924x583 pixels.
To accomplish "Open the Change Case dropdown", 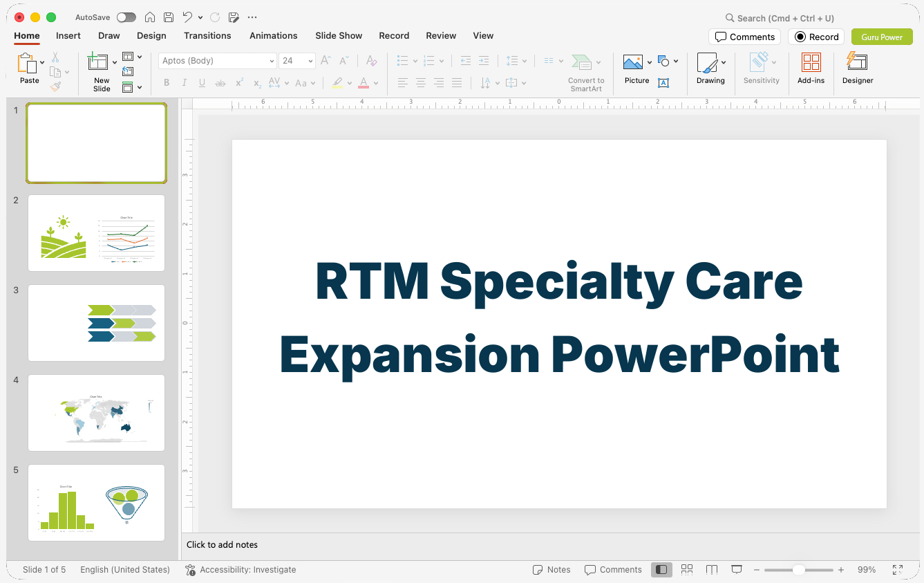I will 305,83.
